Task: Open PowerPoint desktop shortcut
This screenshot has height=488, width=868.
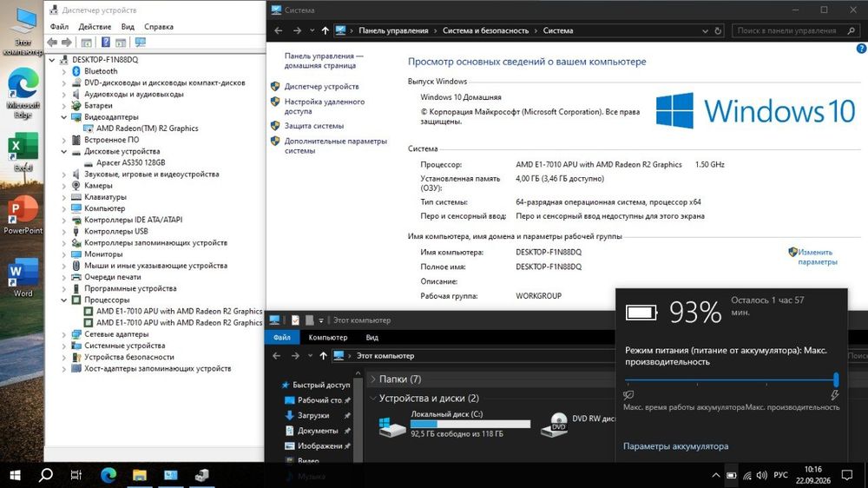Action: click(23, 215)
